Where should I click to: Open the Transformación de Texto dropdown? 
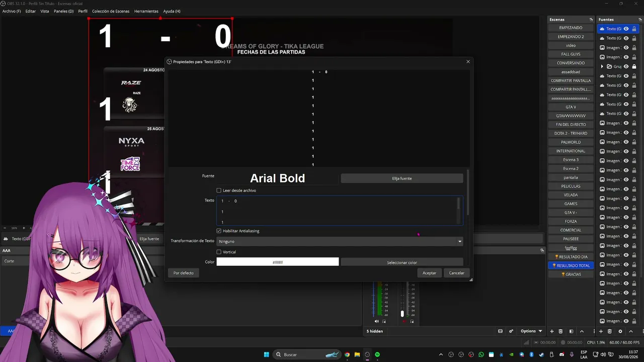[x=340, y=241]
